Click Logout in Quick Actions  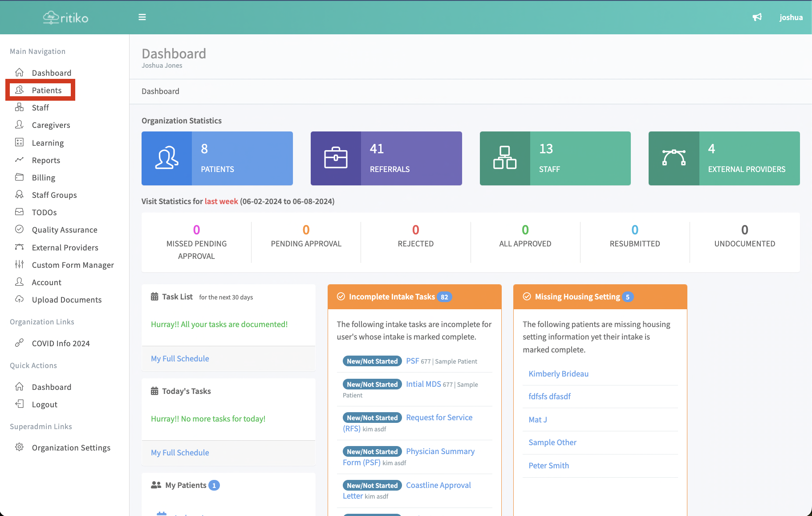coord(45,405)
